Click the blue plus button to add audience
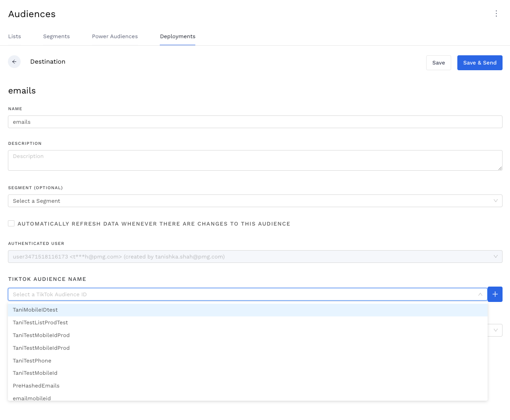Image resolution: width=510 pixels, height=420 pixels. point(495,294)
